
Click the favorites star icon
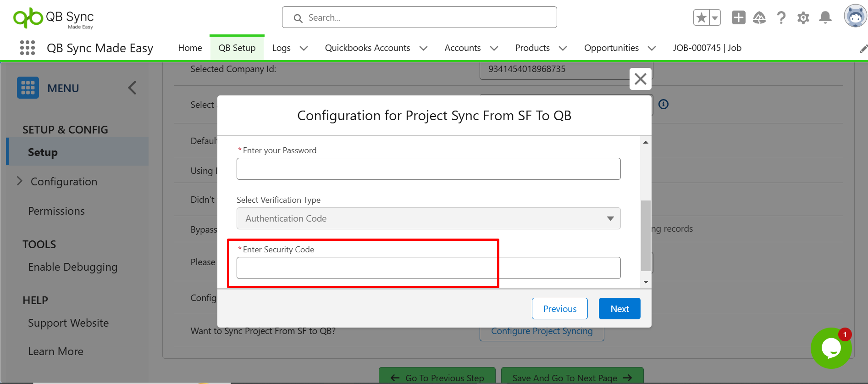(701, 18)
